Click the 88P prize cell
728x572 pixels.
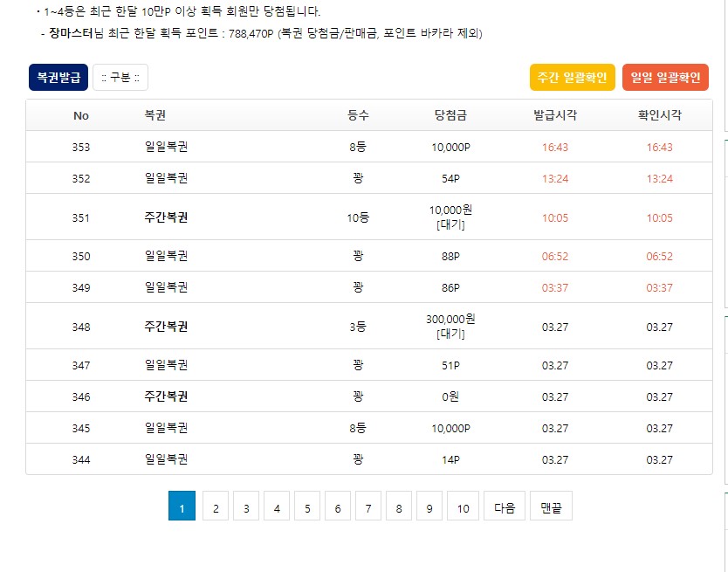pos(450,257)
